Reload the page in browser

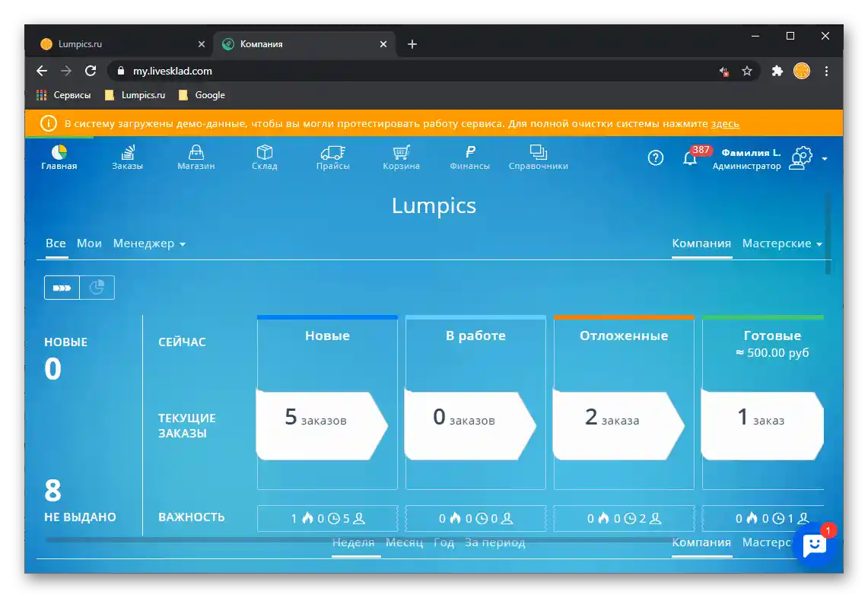[91, 71]
